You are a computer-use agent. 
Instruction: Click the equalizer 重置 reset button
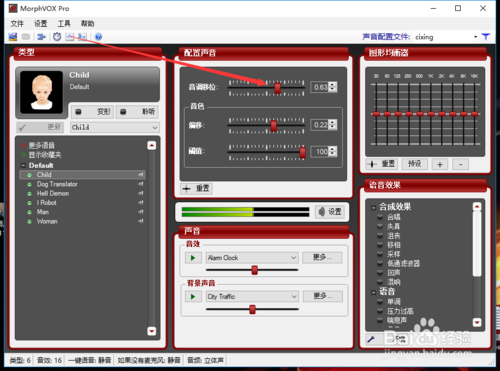(381, 164)
